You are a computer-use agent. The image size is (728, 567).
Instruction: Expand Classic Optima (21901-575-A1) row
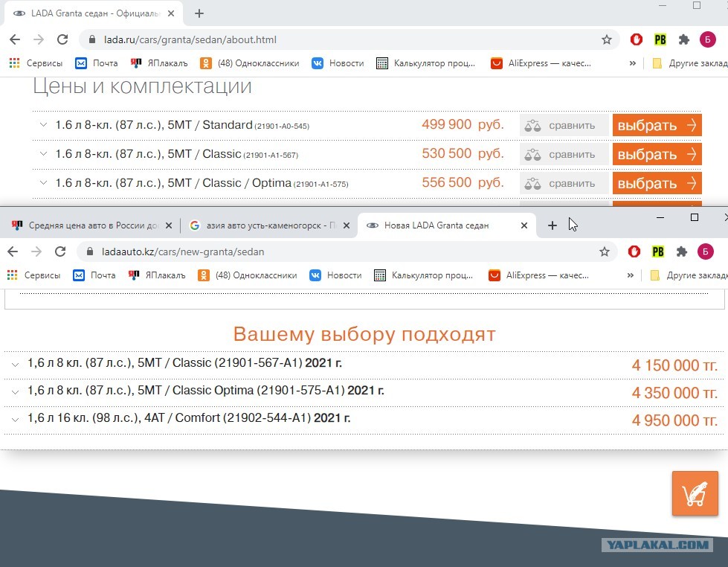click(x=15, y=392)
